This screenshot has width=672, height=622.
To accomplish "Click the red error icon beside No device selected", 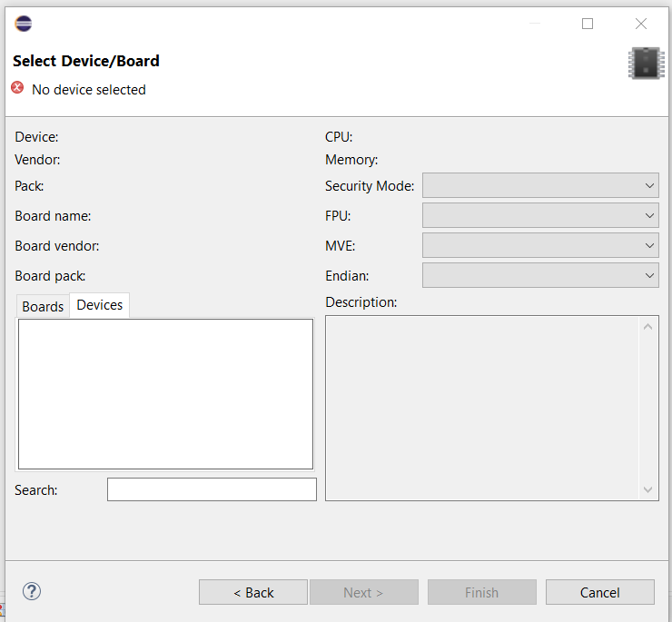I will click(x=17, y=88).
